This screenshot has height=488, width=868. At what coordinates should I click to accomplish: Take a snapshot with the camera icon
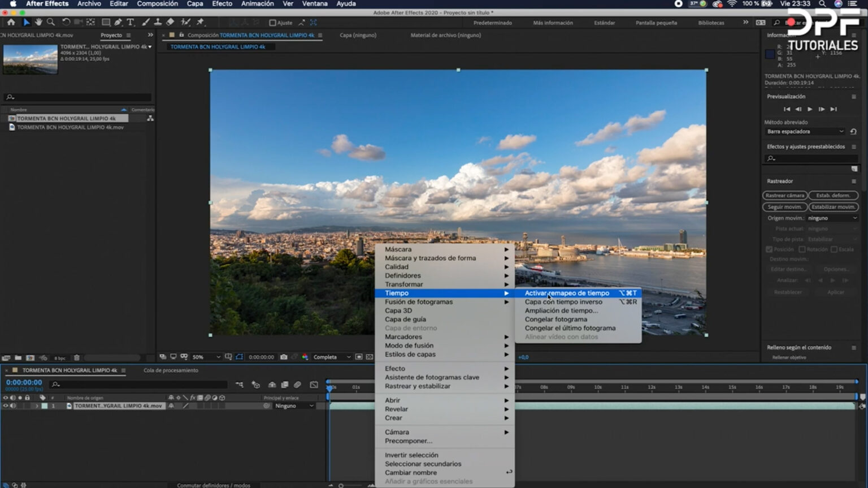click(284, 357)
